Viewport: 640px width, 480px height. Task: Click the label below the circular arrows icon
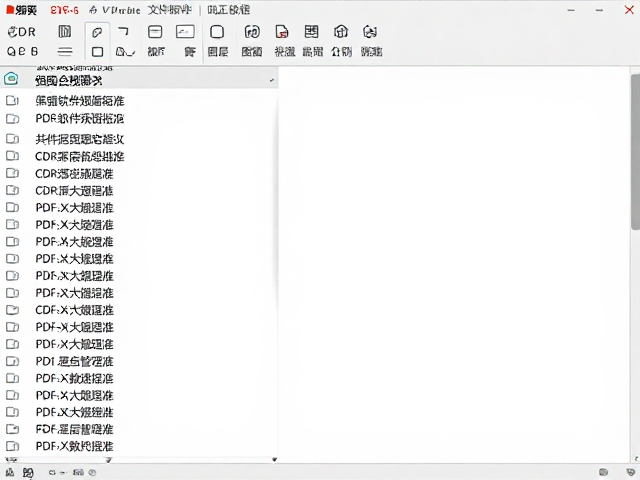(371, 51)
